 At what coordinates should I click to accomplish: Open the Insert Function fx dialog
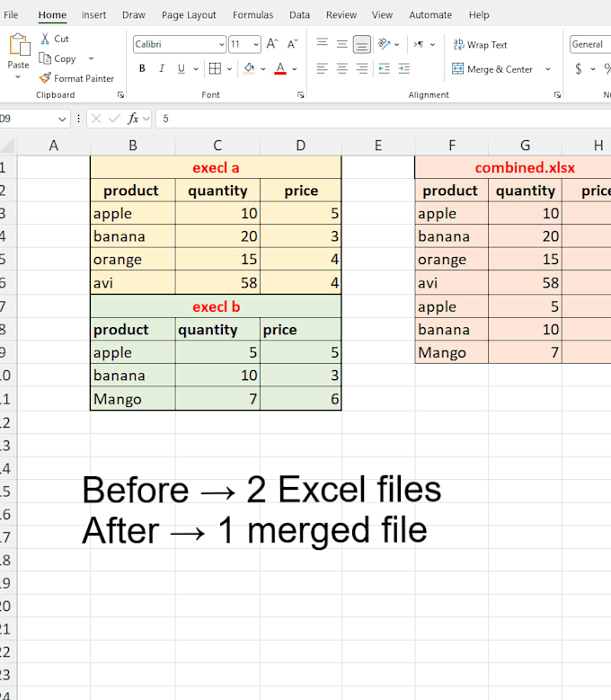(x=133, y=119)
